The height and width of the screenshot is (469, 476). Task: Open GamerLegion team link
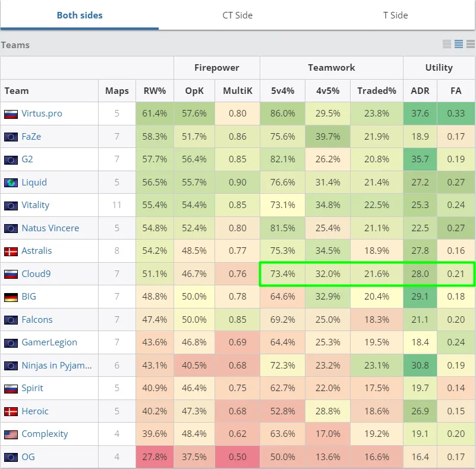[49, 342]
